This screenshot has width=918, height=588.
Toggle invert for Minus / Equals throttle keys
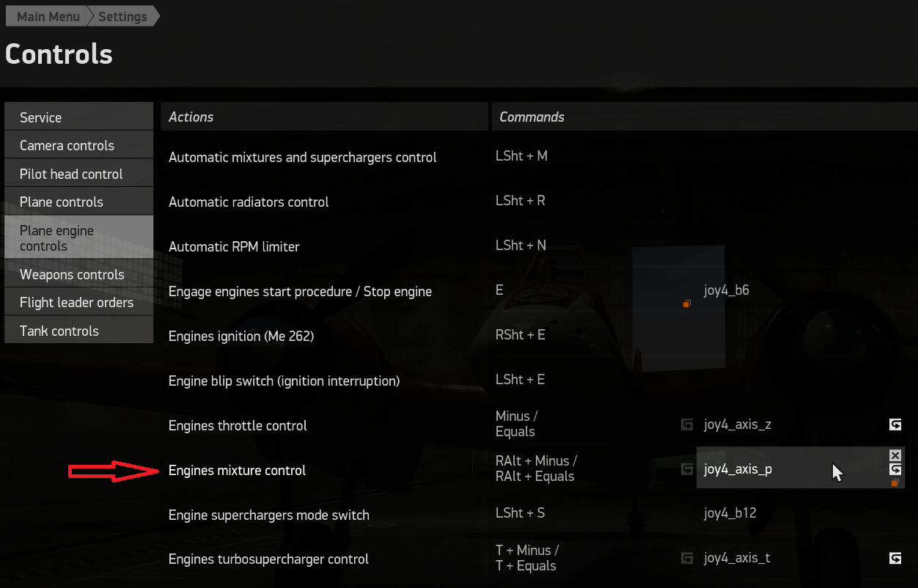687,425
